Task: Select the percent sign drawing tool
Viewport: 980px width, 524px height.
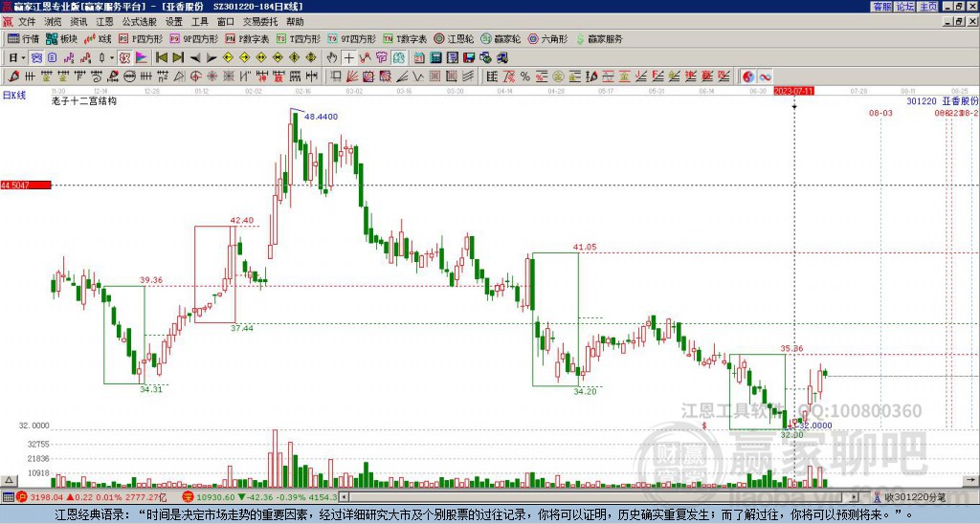Action: pos(525,76)
